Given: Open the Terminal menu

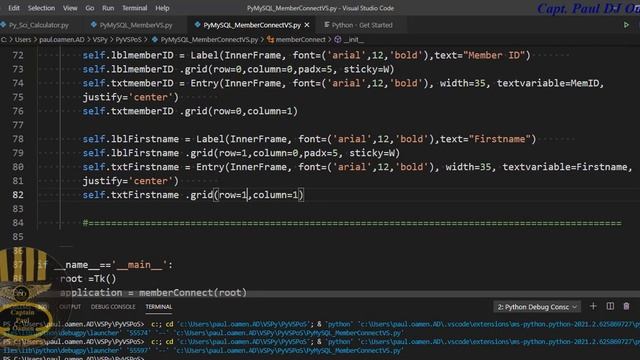Looking at the screenshot, I should pyautogui.click(x=135, y=8).
